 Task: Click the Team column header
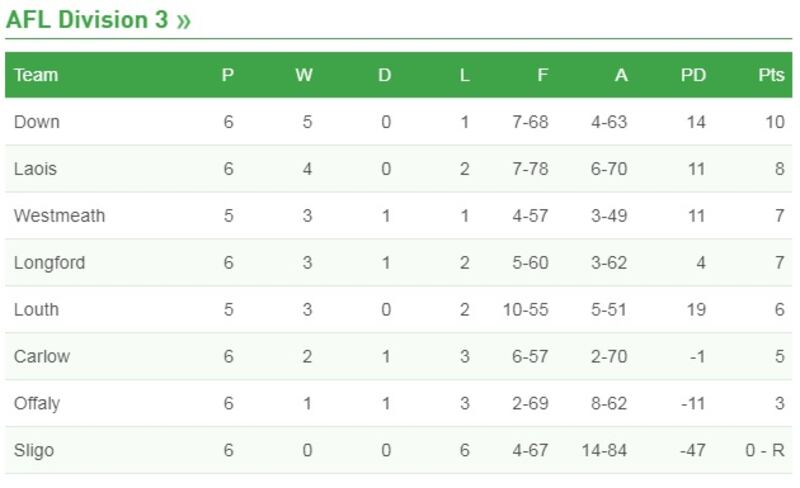[x=36, y=75]
